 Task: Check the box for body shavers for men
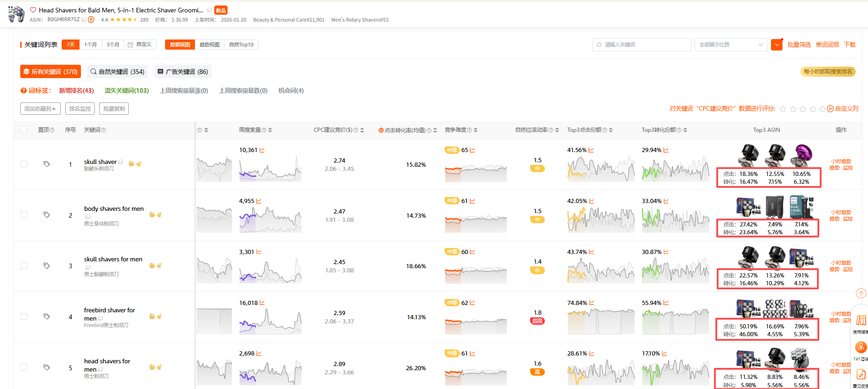coord(24,215)
